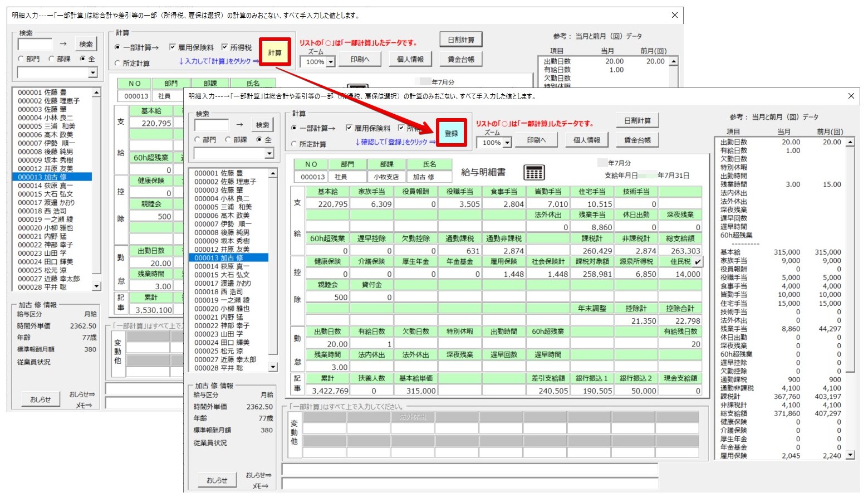This screenshot has width=868, height=497.
Task: Toggle 雇用保険料 checkbox in front window
Action: pyautogui.click(x=349, y=128)
